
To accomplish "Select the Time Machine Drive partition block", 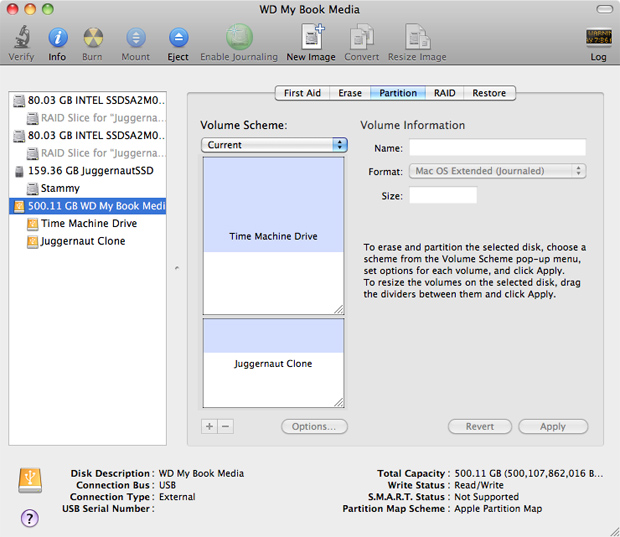I will coord(274,236).
